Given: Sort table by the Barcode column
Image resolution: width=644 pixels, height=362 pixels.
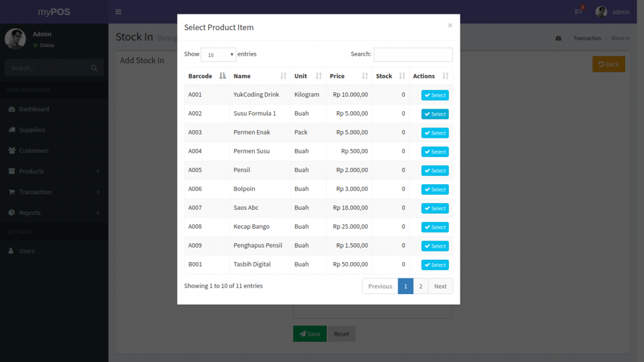Looking at the screenshot, I should [206, 76].
